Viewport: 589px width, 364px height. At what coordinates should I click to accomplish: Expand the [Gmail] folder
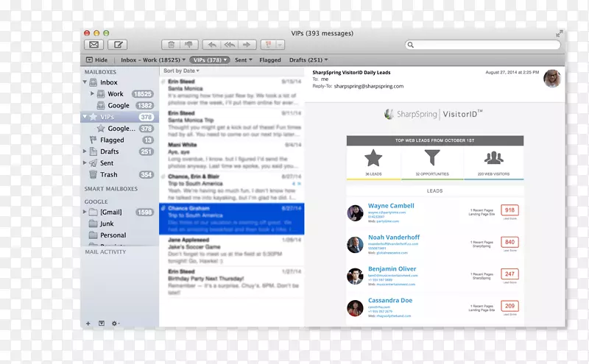tap(85, 212)
